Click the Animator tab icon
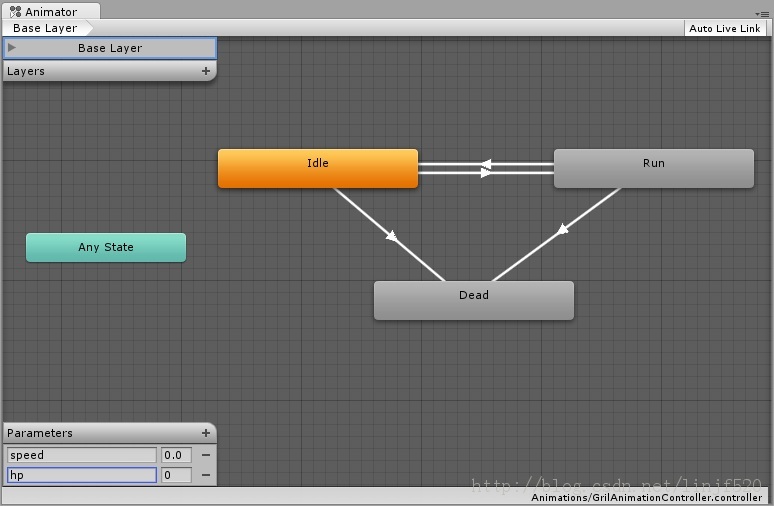Image resolution: width=774 pixels, height=506 pixels. [15, 11]
